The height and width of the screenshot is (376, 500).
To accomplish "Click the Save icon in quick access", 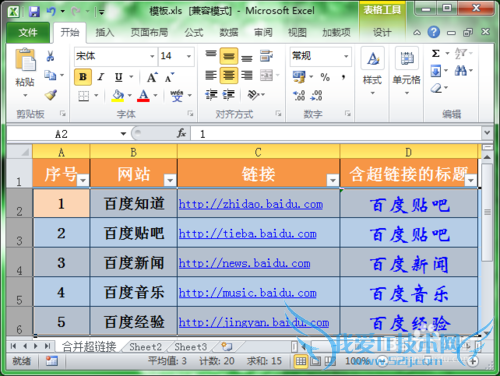I will [34, 12].
